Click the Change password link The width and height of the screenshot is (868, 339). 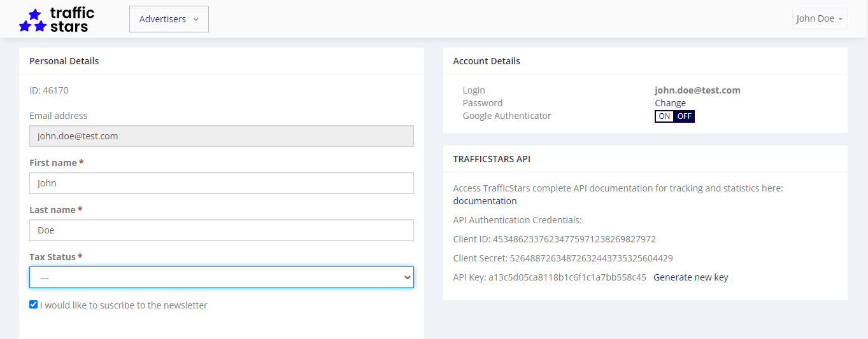670,103
